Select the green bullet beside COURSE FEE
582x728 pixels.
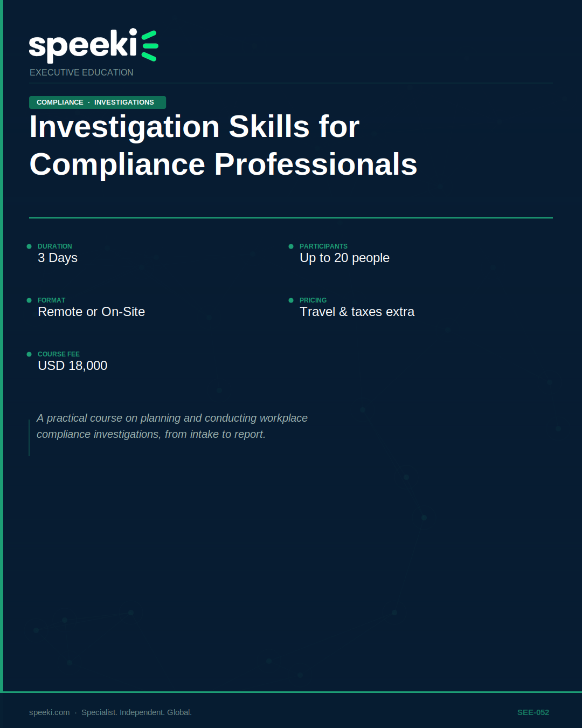pos(29,354)
